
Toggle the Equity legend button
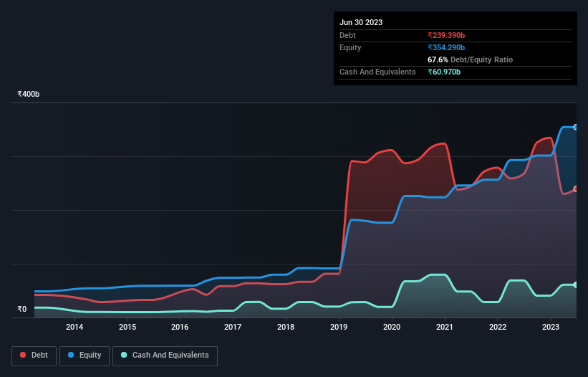(85, 355)
